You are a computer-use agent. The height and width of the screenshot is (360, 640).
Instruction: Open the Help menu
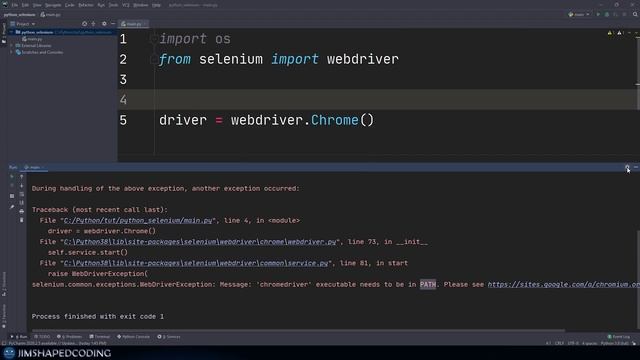(156, 5)
